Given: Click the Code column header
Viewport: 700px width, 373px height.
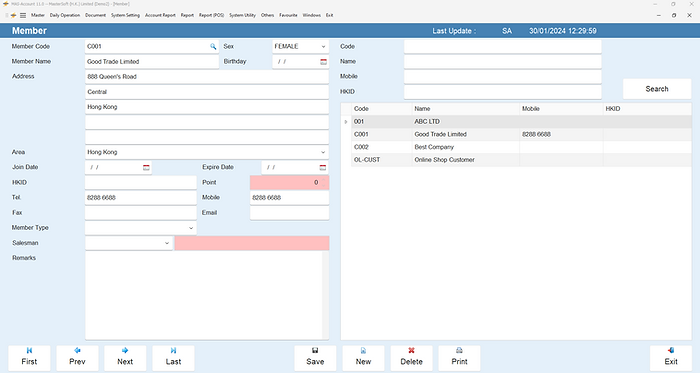Looking at the screenshot, I should [381, 109].
